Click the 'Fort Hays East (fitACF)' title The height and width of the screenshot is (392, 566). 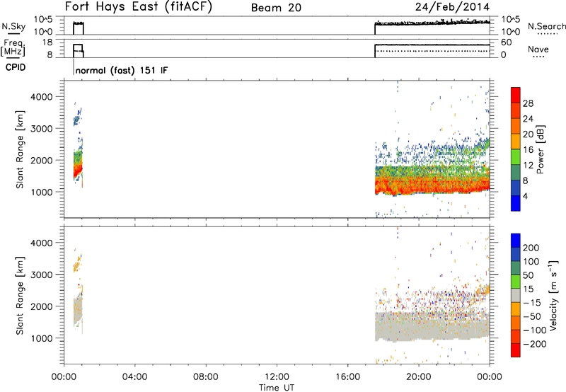(139, 7)
